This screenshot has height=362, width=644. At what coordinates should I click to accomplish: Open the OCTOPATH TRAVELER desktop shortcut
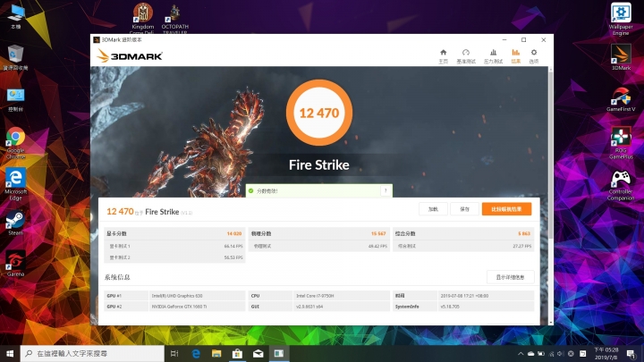point(175,19)
